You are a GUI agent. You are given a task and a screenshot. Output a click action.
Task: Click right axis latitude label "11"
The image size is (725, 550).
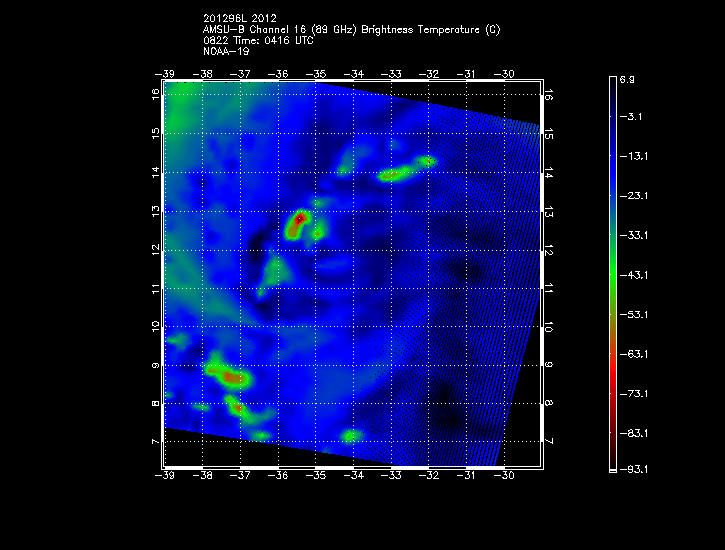click(x=549, y=289)
